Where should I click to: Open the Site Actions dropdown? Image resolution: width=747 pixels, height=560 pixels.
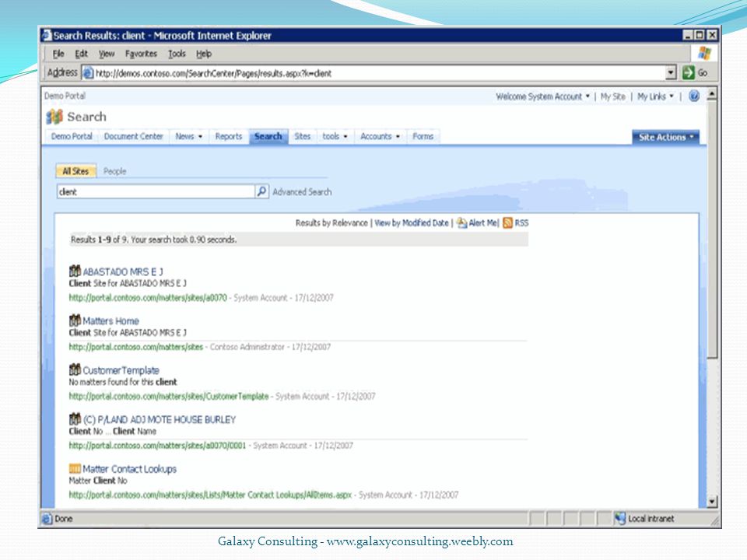(x=665, y=137)
